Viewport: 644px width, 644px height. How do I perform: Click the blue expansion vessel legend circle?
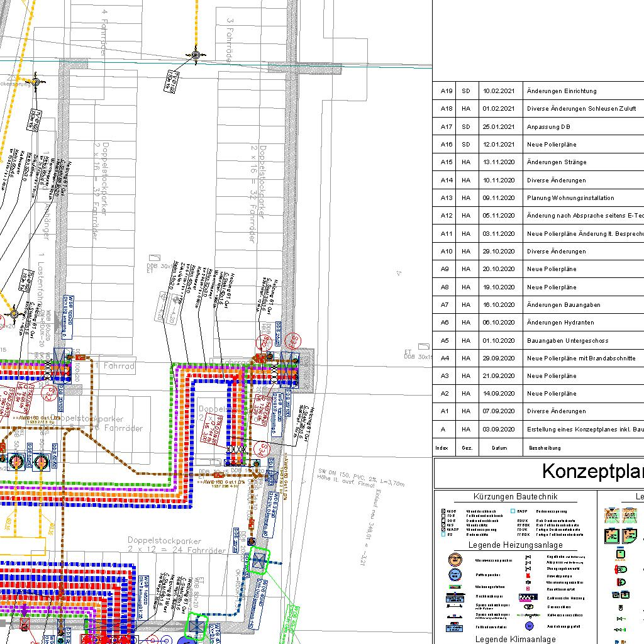(x=529, y=626)
